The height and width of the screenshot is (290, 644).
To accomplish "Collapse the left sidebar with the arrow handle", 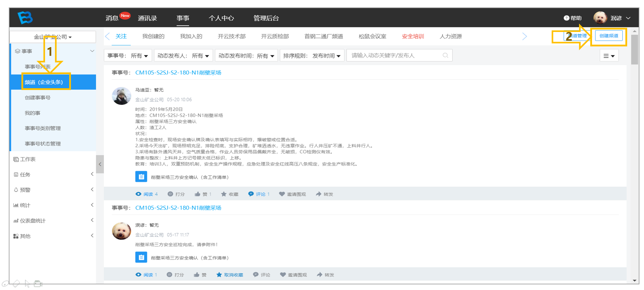I will coord(100,164).
